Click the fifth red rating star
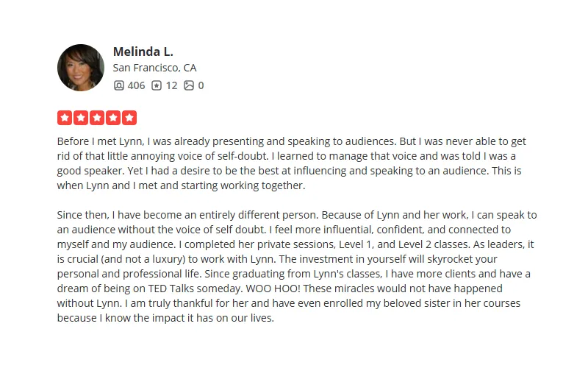588x368 pixels. click(x=129, y=118)
